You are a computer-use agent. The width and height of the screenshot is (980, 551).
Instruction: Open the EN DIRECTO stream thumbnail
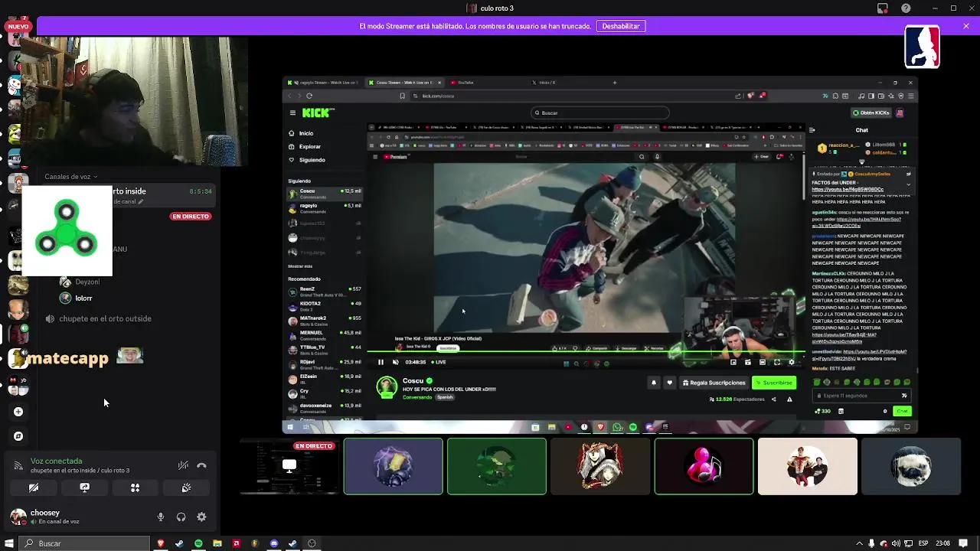(289, 466)
